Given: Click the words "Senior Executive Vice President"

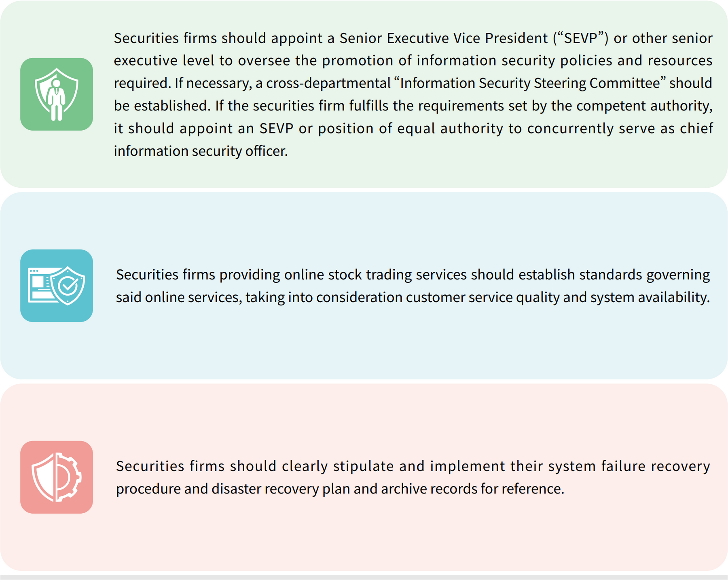Looking at the screenshot, I should 444,38.
